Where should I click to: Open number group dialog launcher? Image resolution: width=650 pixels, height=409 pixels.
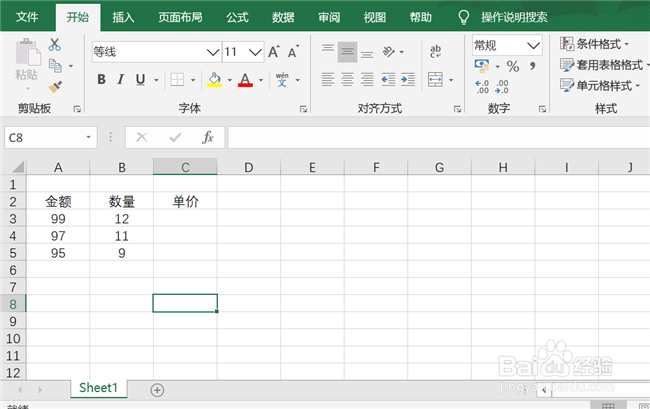(x=542, y=109)
